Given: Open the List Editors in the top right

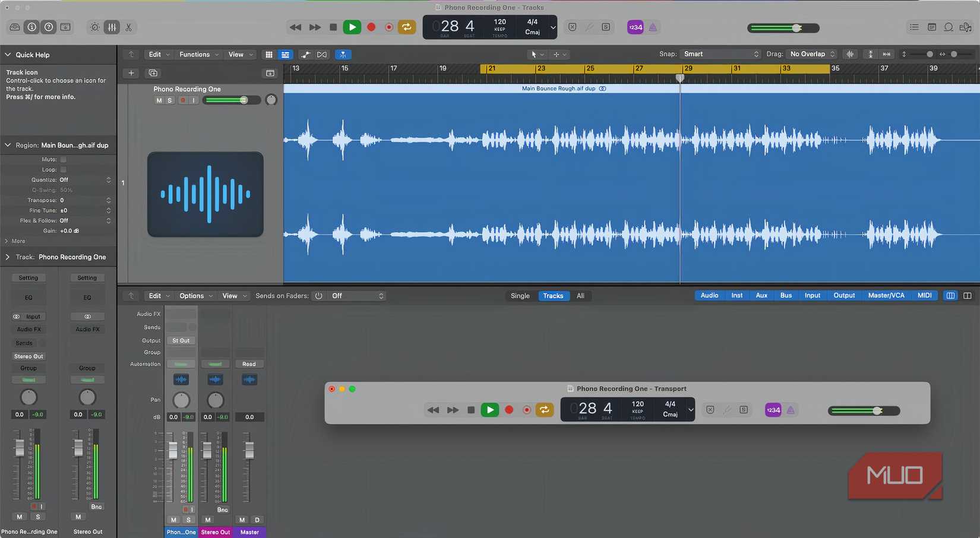Looking at the screenshot, I should point(913,27).
